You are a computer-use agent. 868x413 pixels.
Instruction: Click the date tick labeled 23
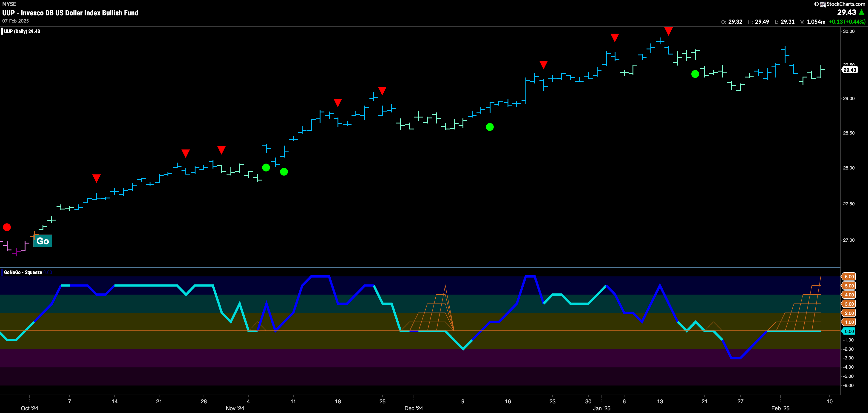point(552,402)
